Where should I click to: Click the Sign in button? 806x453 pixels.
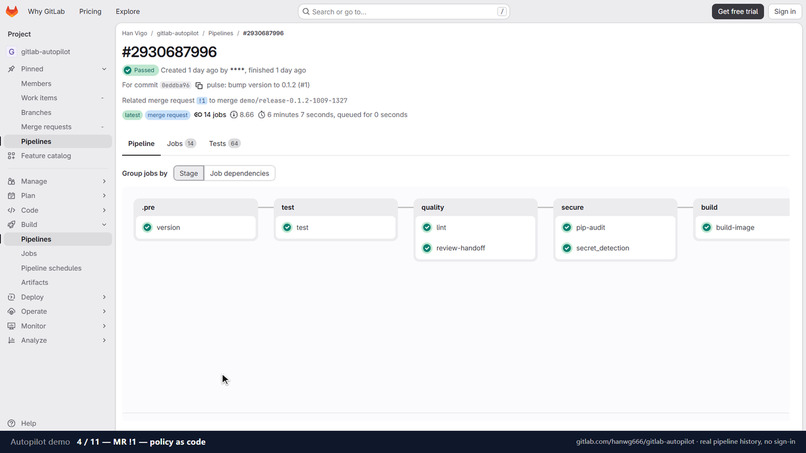coord(785,11)
